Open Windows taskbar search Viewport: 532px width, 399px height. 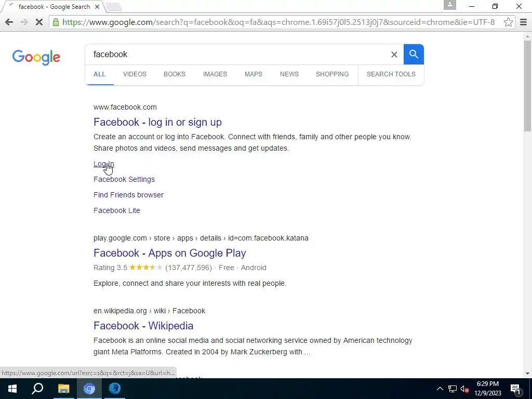tap(37, 389)
